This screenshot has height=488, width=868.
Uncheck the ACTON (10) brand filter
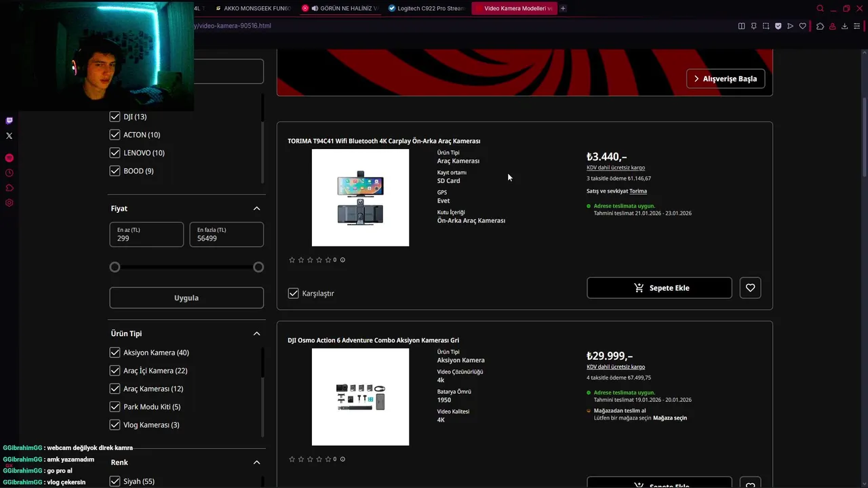(x=115, y=135)
